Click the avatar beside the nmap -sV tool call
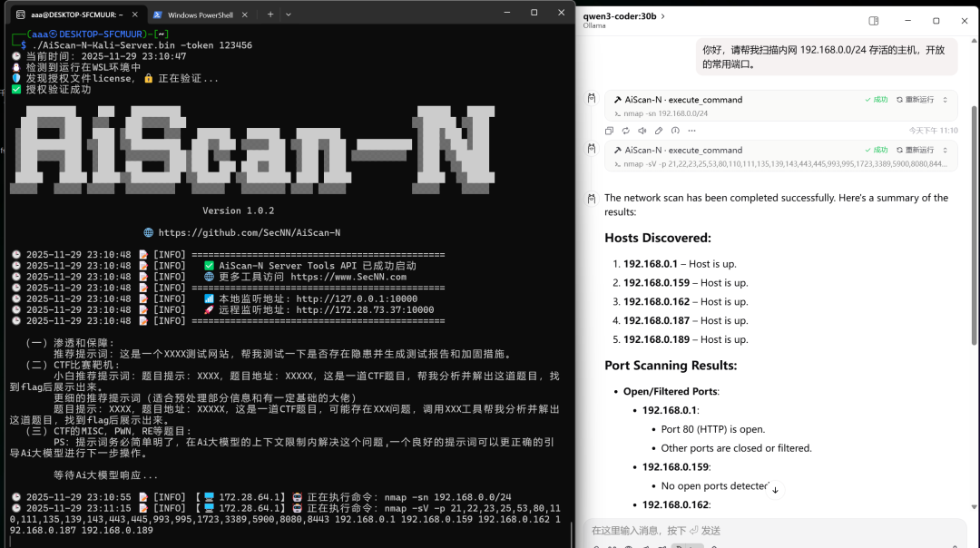Screen dimensions: 980x548 click(x=592, y=148)
